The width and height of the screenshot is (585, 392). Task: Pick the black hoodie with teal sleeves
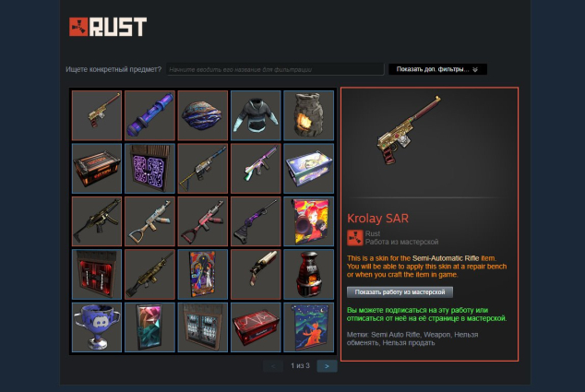[256, 115]
